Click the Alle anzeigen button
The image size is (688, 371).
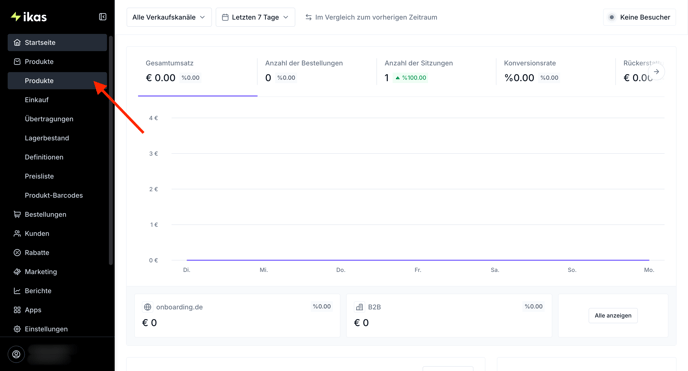point(613,315)
